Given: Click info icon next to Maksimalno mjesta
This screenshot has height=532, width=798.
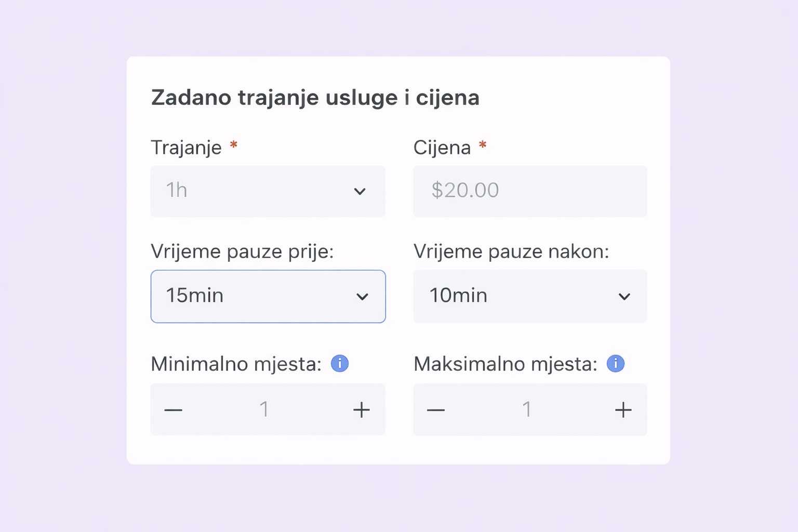Looking at the screenshot, I should tap(616, 363).
